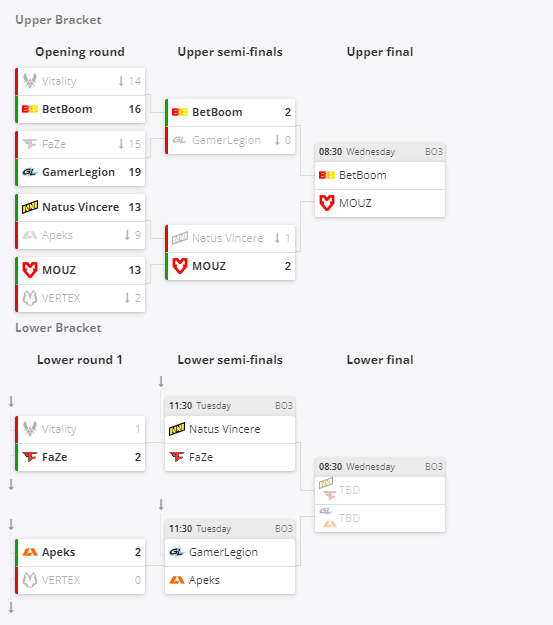Click the down arrow next to Vitality's score 14
The image size is (553, 625).
tap(121, 81)
